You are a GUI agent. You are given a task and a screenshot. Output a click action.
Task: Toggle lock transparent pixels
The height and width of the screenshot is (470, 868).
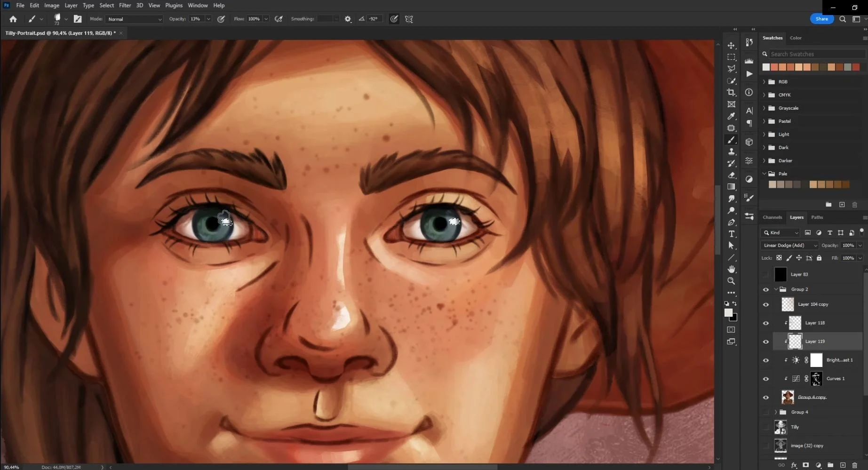tap(779, 258)
